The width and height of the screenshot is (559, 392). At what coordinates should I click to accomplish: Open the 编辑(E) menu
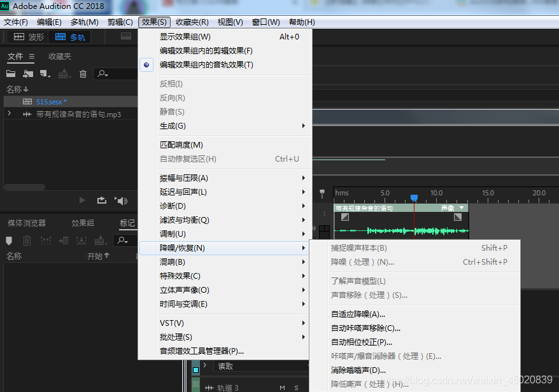(x=49, y=22)
